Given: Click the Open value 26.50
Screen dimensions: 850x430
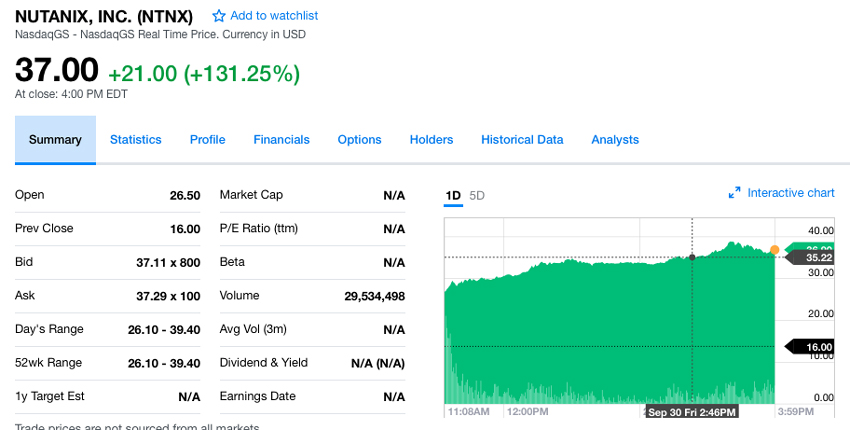Looking at the screenshot, I should tap(185, 195).
